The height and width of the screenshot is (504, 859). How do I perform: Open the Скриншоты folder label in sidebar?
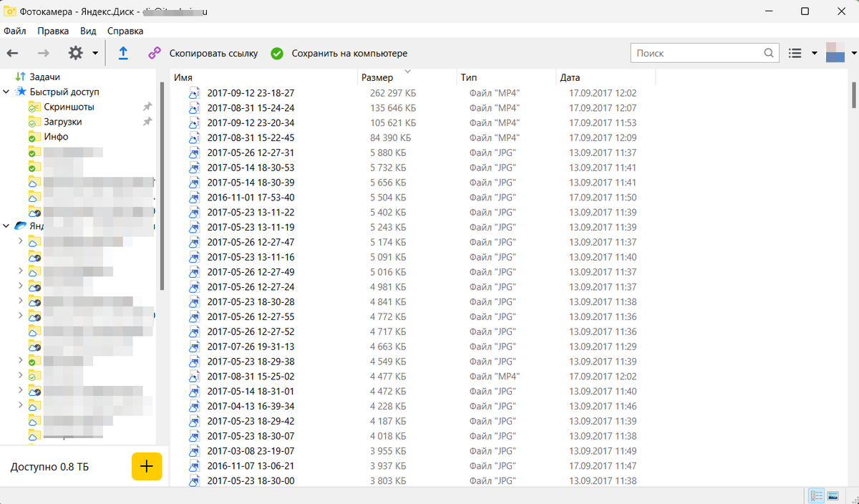coord(69,107)
